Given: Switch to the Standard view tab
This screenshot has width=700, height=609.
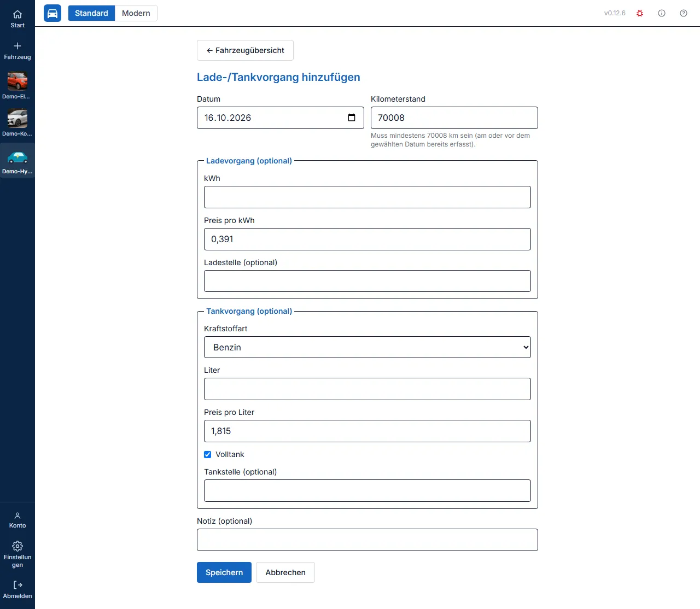Looking at the screenshot, I should 91,13.
